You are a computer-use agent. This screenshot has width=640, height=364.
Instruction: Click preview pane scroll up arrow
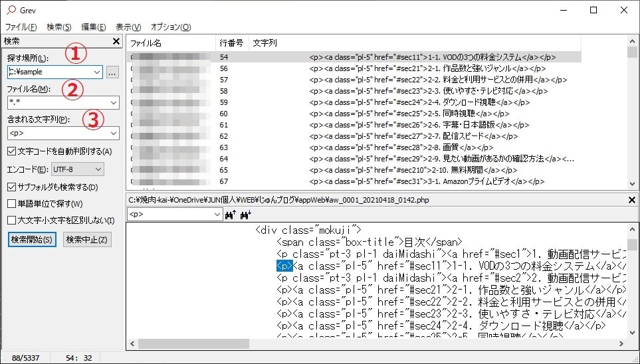(632, 229)
